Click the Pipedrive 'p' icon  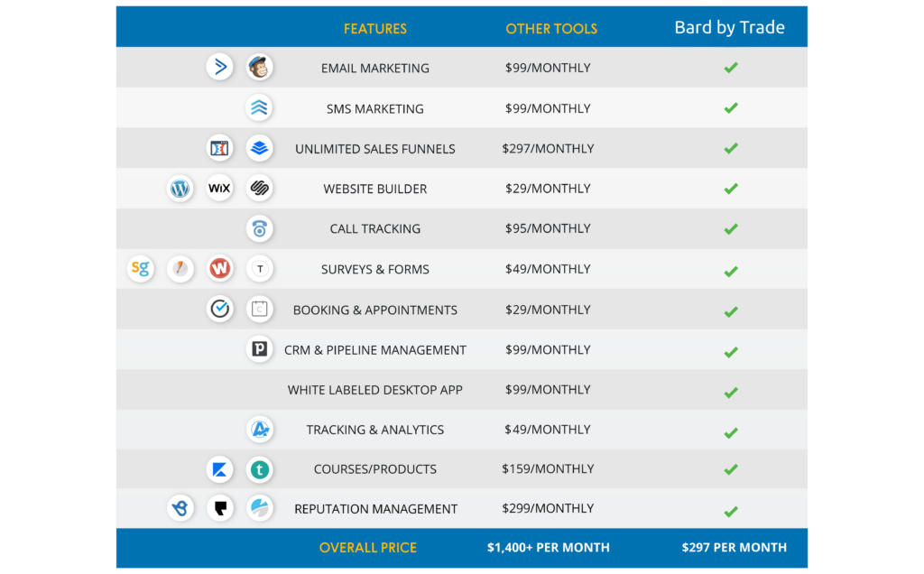tap(260, 349)
